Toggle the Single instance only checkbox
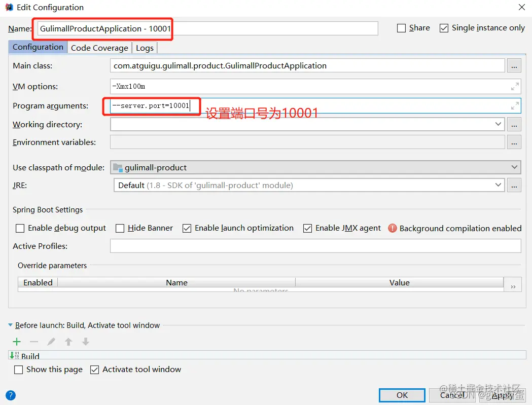Image resolution: width=532 pixels, height=405 pixels. 444,28
